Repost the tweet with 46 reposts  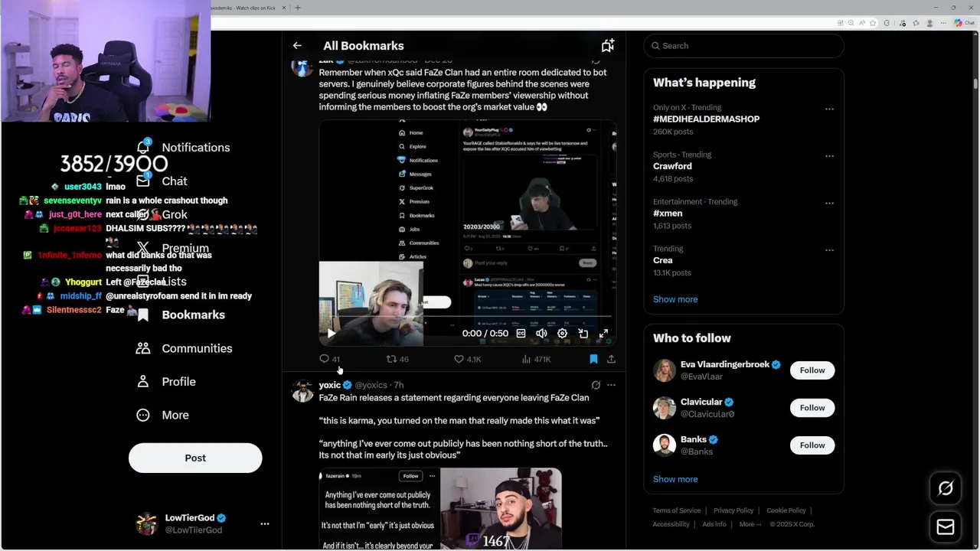pos(397,359)
